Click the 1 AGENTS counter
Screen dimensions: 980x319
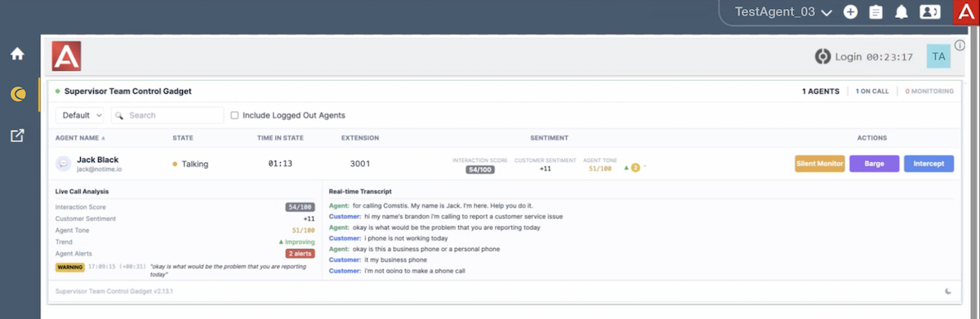click(x=820, y=91)
